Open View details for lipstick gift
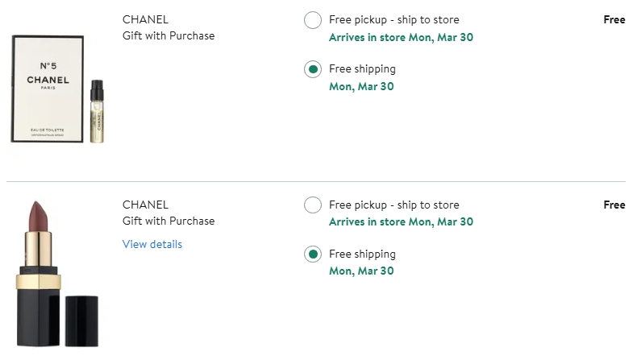The image size is (633, 364). (152, 244)
